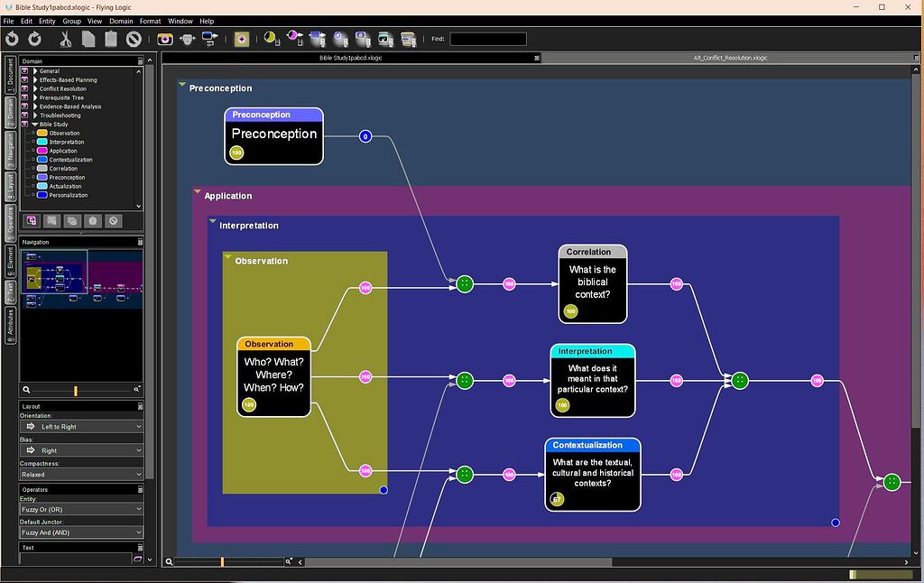Click the Navigation panel zoom slider handle
Image resolution: width=924 pixels, height=583 pixels.
tap(76, 390)
